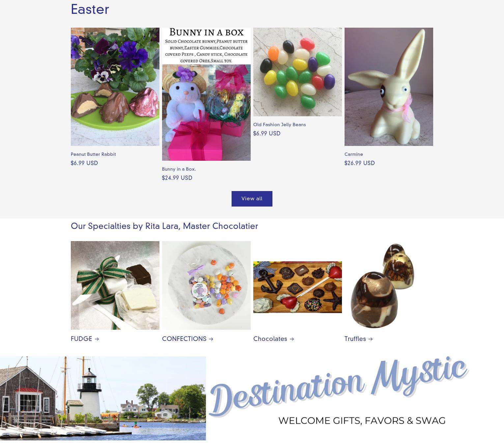Open the Peanut Butter Rabbit product image
The width and height of the screenshot is (504, 445).
(x=115, y=87)
